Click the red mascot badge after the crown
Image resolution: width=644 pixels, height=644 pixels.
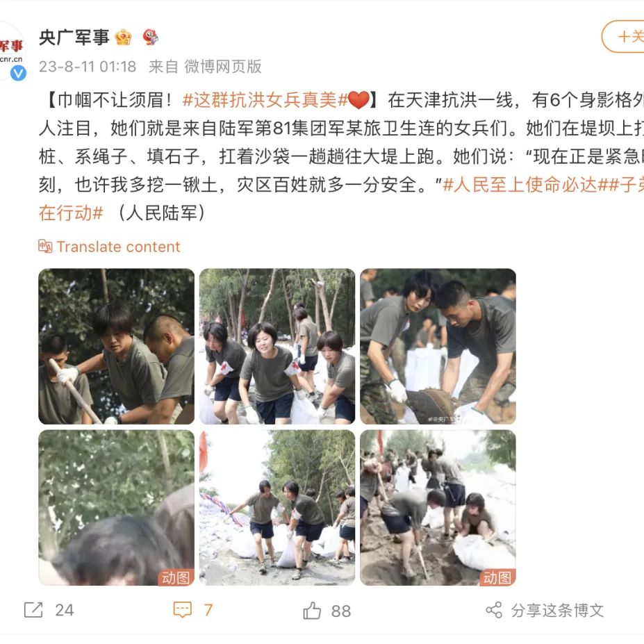[x=150, y=37]
